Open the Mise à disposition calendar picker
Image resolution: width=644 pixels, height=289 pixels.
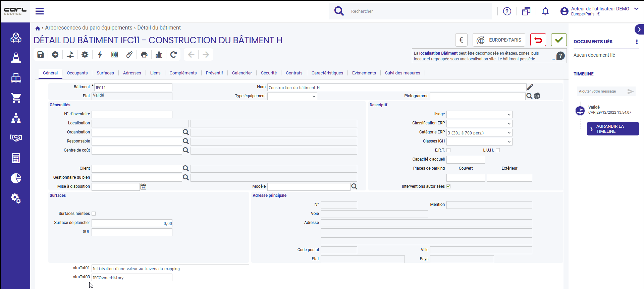click(144, 186)
